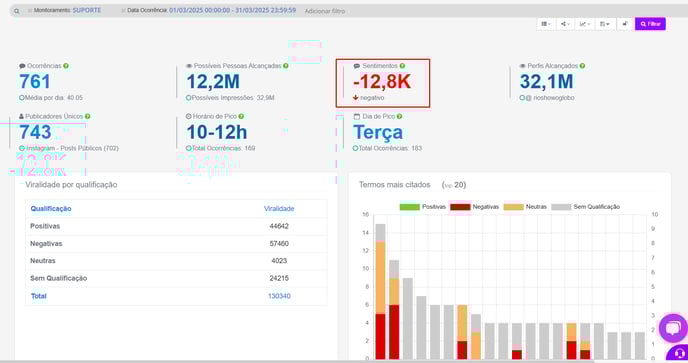Sort table by Qualificação header
Image resolution: width=688 pixels, height=363 pixels.
51,208
